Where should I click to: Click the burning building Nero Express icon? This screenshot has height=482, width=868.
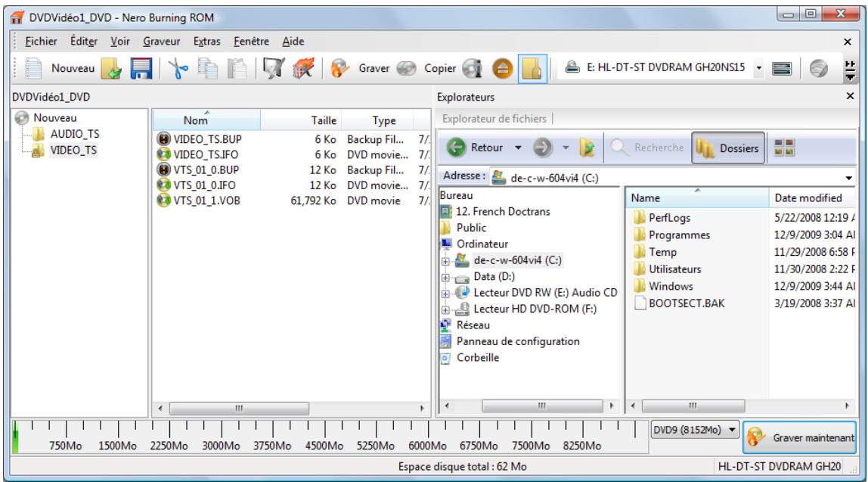pyautogui.click(x=303, y=69)
